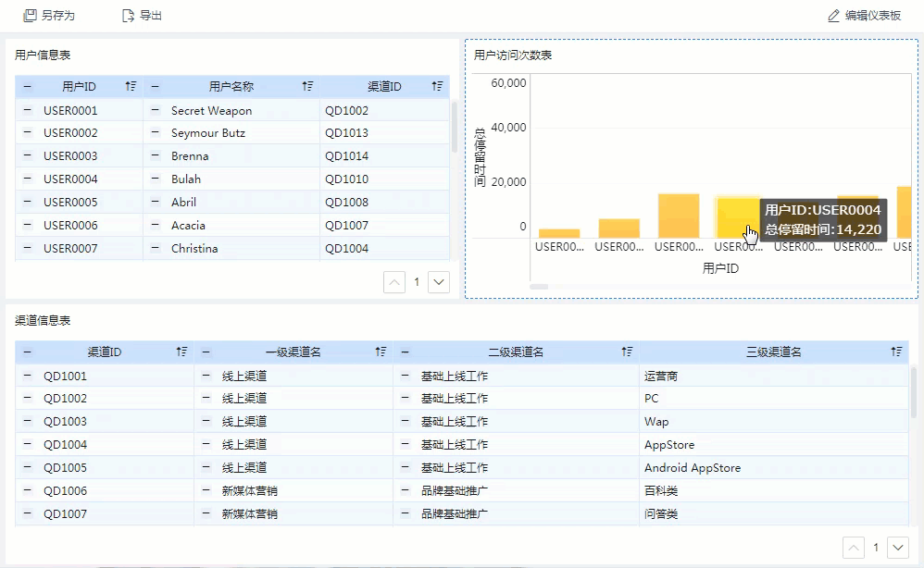Collapse the USER0003 row
The height and width of the screenshot is (568, 924).
[27, 155]
